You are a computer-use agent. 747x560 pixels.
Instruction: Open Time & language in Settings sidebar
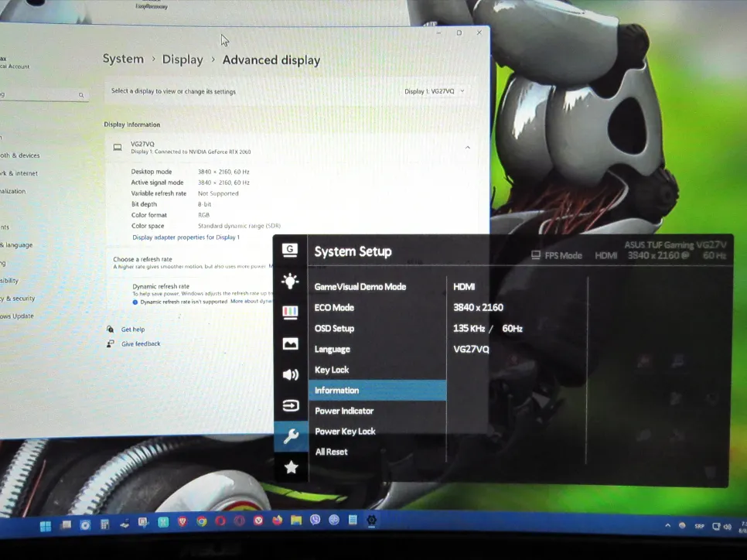pos(16,245)
